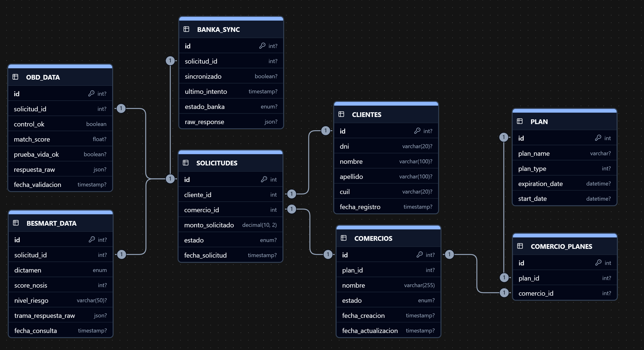Click the relation marker beside BANKA_SYNC solicitud_id
The width and height of the screenshot is (644, 350).
(170, 60)
